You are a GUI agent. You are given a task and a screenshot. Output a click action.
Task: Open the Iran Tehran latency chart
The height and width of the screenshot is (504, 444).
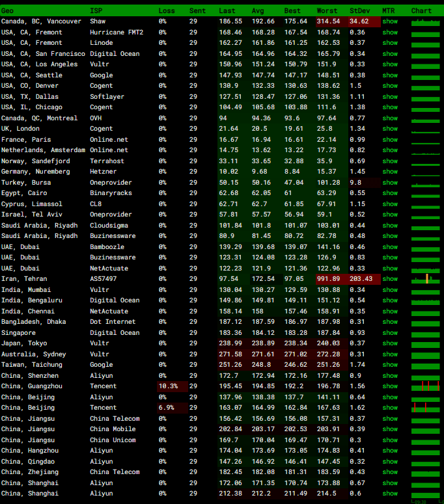tap(425, 279)
